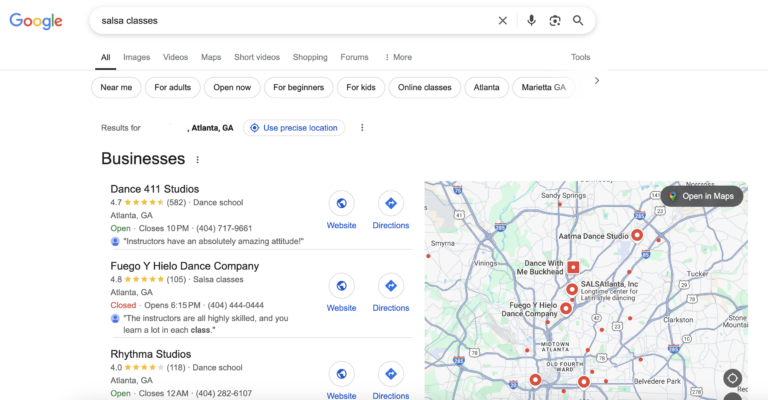The height and width of the screenshot is (400, 768).
Task: Open the Maps tab
Action: (211, 57)
